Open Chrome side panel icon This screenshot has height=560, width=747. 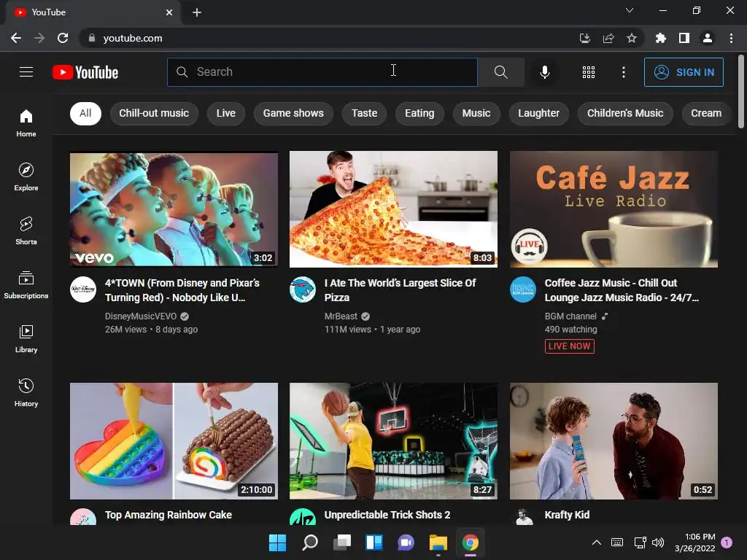(x=684, y=38)
